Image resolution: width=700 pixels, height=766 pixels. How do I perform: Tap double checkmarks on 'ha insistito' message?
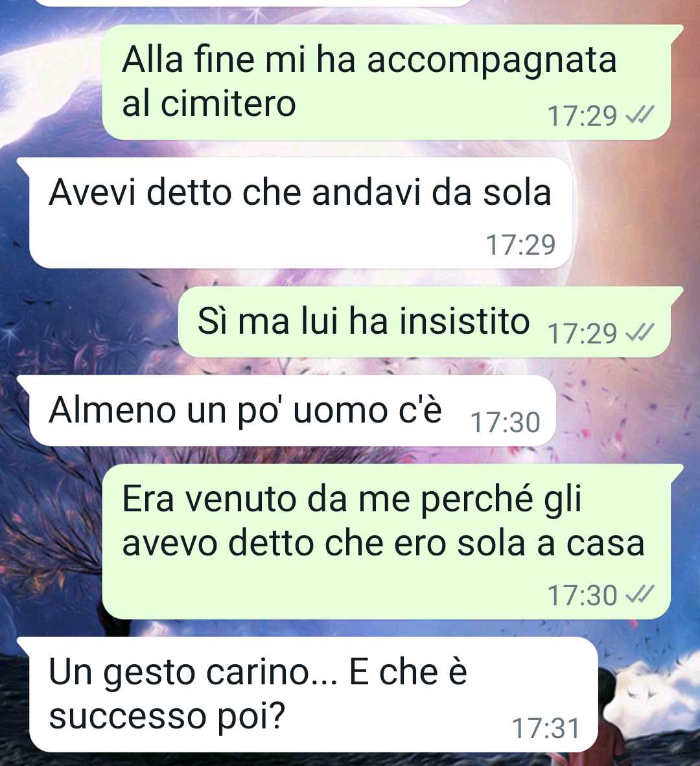(x=640, y=334)
